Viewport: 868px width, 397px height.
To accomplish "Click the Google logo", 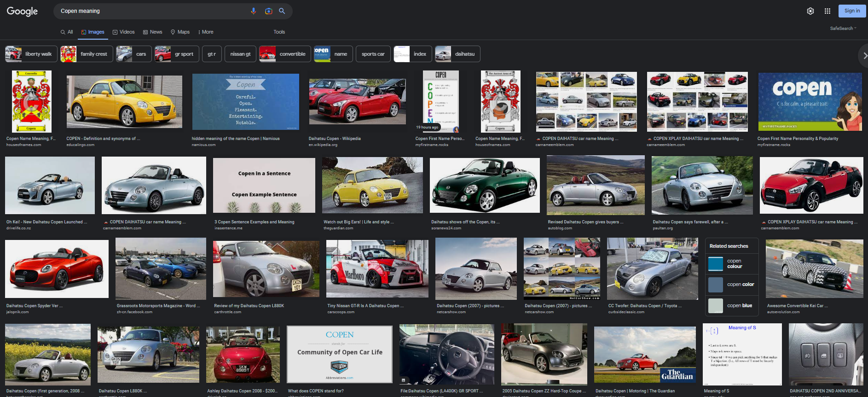I will [22, 11].
